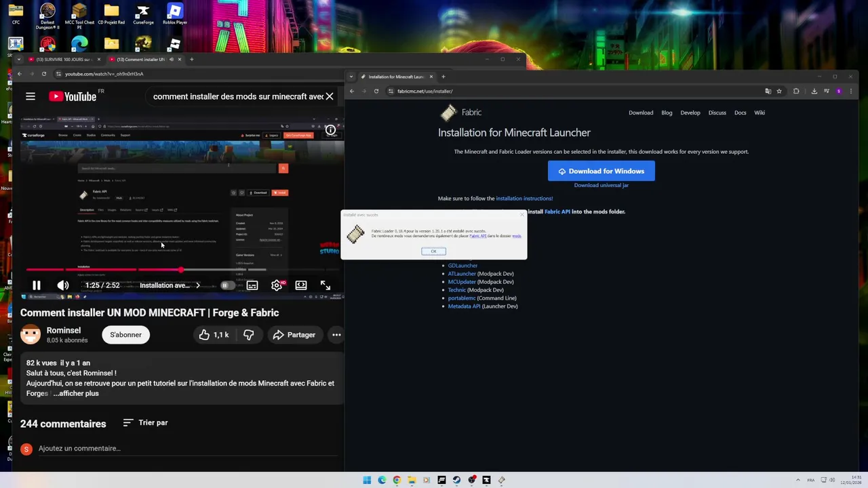Open the 'installation instructions!' link
This screenshot has width=868, height=488.
(524, 199)
